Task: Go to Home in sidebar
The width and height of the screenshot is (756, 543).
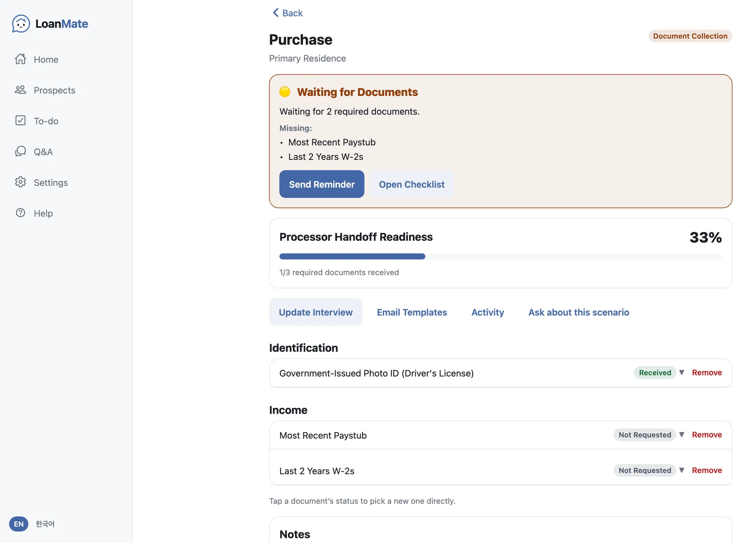Action: [x=46, y=59]
